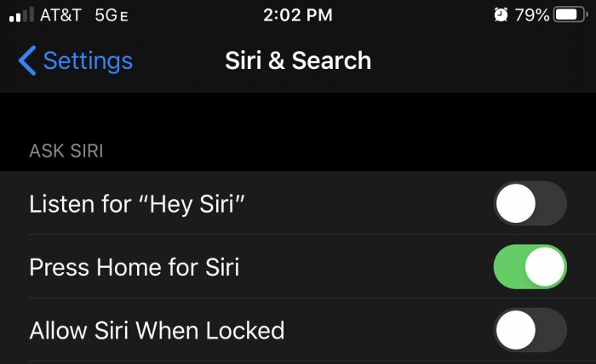Tap the 2:02 PM clock
Screen dimensions: 596x364
pos(298,15)
